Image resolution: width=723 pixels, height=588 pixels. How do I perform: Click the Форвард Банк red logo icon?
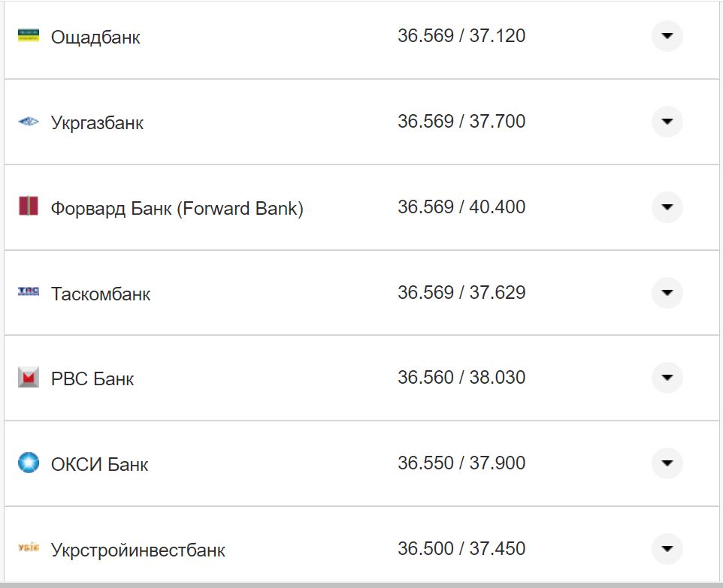pyautogui.click(x=27, y=206)
